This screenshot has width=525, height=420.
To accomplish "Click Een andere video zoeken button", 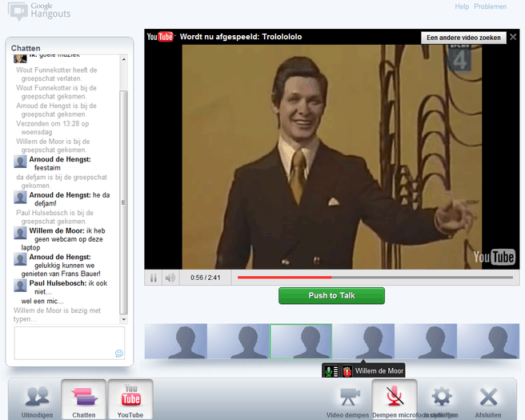I will click(x=463, y=38).
